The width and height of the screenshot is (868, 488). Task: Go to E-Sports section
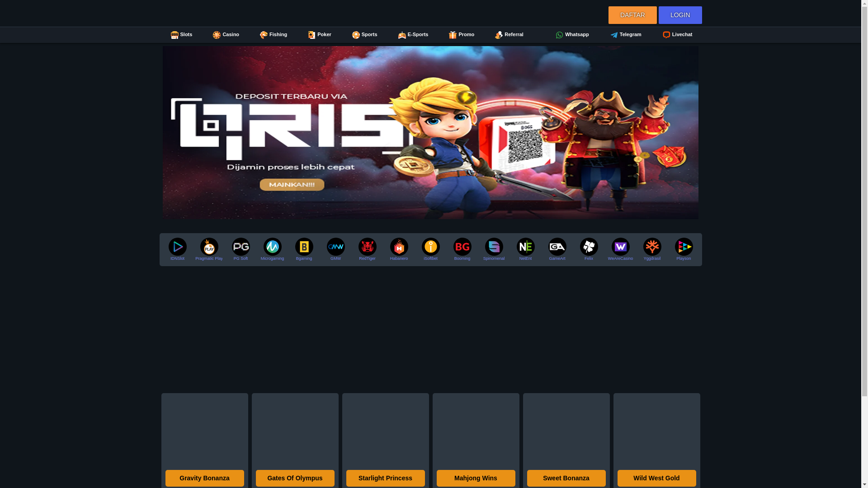[x=413, y=35]
